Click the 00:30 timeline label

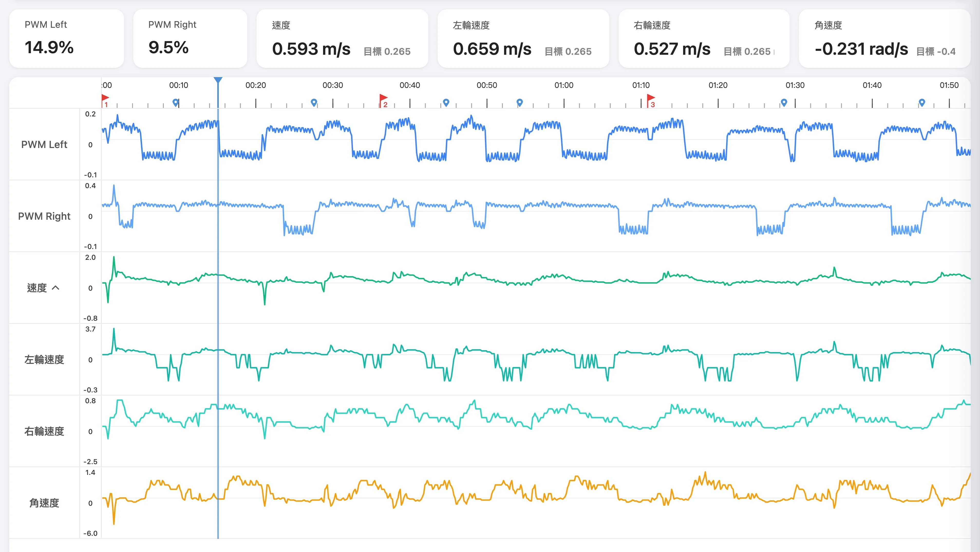click(x=333, y=85)
